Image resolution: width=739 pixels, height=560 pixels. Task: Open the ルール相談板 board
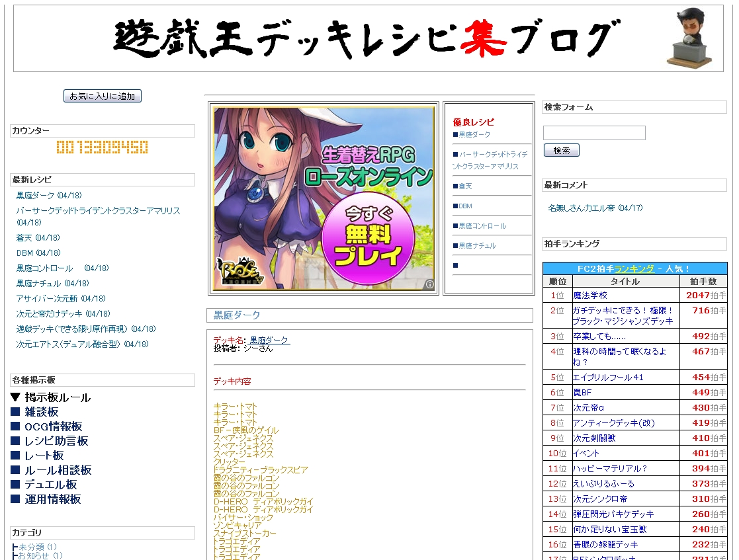[x=58, y=471]
